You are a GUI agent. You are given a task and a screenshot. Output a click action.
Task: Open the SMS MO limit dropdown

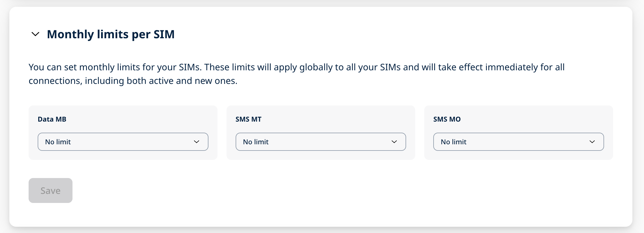(x=518, y=142)
